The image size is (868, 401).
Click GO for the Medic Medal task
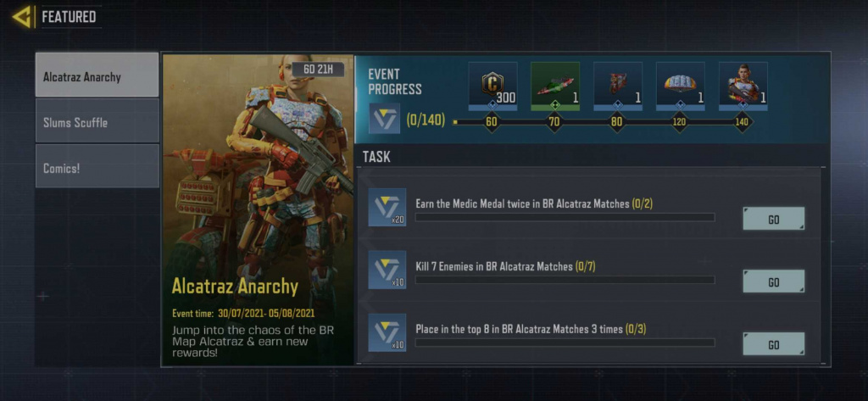(x=773, y=219)
